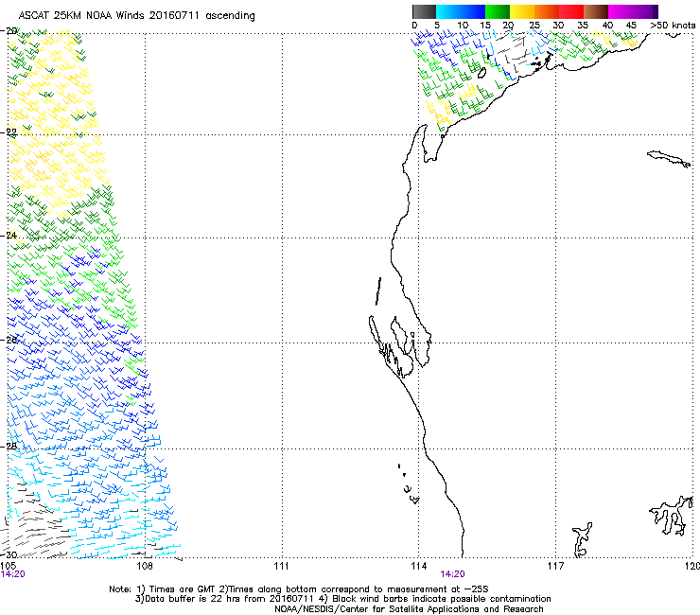Click the latitude label -22
The height and width of the screenshot is (615, 700).
click(9, 132)
